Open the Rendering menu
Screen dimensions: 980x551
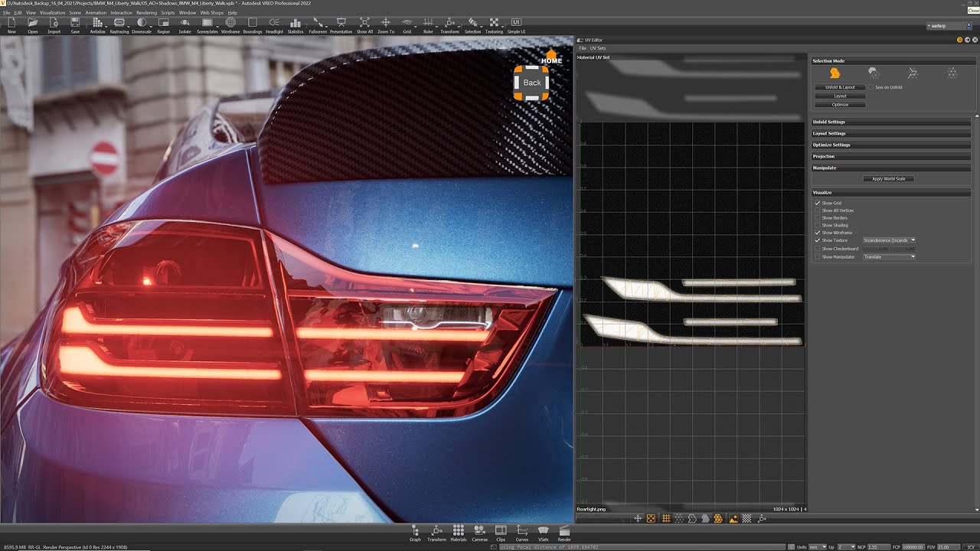[146, 13]
